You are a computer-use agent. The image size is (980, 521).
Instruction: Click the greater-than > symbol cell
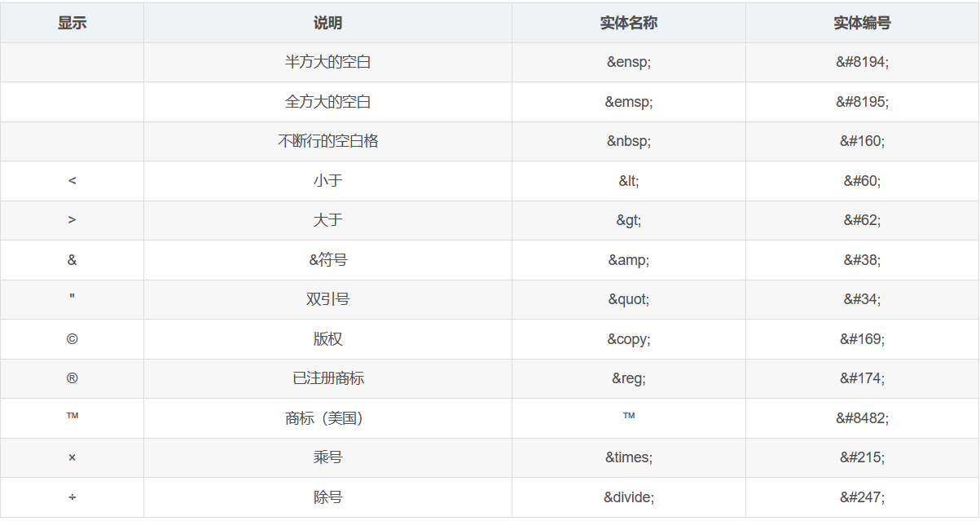point(72,220)
